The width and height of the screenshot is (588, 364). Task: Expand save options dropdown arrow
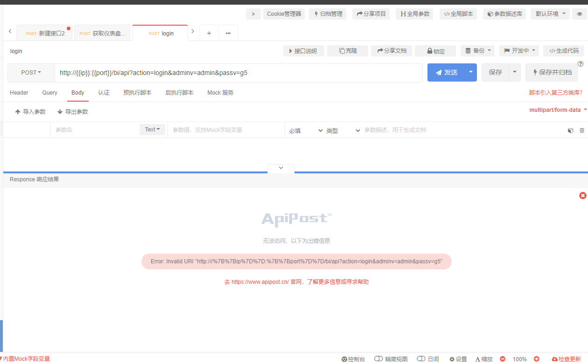pyautogui.click(x=515, y=73)
